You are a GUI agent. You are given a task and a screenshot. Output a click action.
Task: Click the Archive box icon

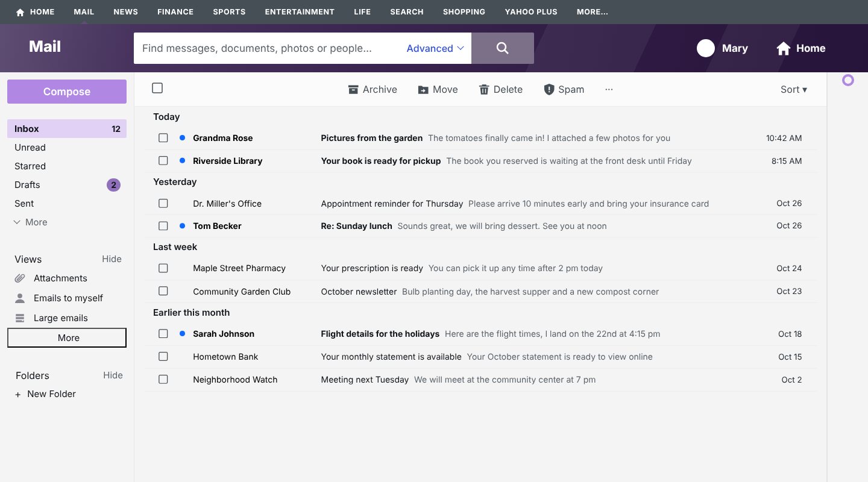coord(353,90)
